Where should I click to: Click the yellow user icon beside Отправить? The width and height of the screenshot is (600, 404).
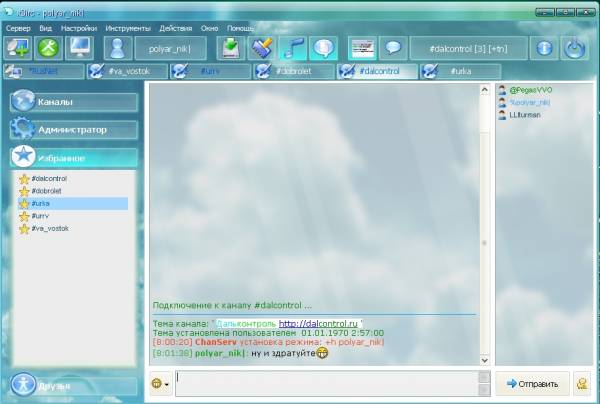[582, 382]
